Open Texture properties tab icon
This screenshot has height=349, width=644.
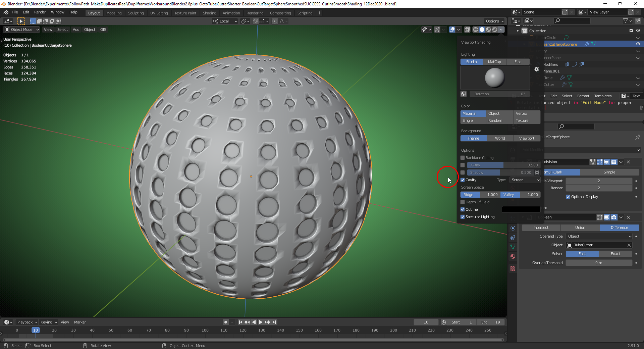click(513, 268)
